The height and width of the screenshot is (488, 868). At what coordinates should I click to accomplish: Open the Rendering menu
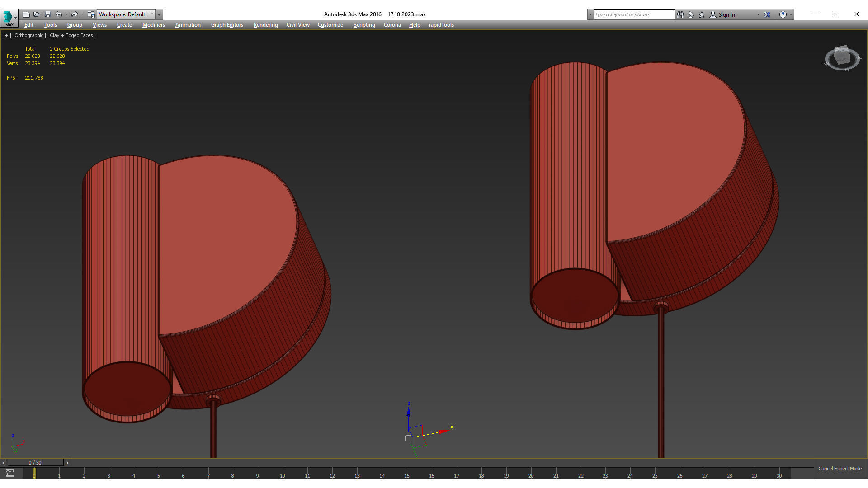click(x=265, y=25)
